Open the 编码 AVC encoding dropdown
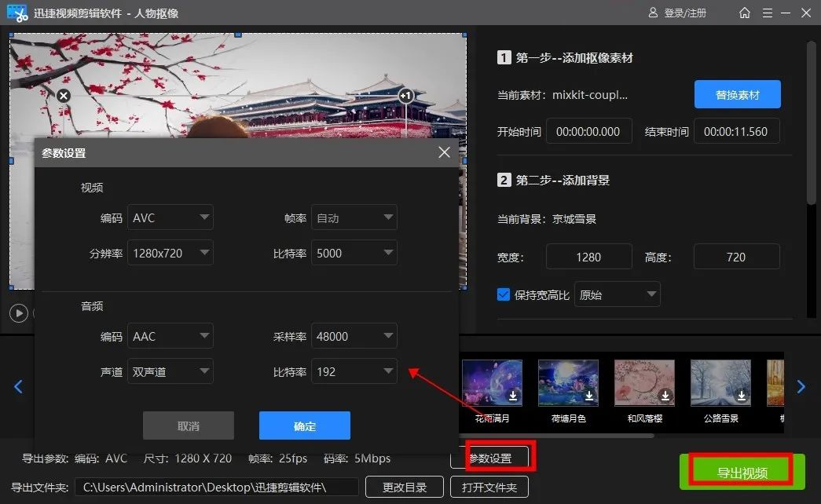 click(170, 217)
